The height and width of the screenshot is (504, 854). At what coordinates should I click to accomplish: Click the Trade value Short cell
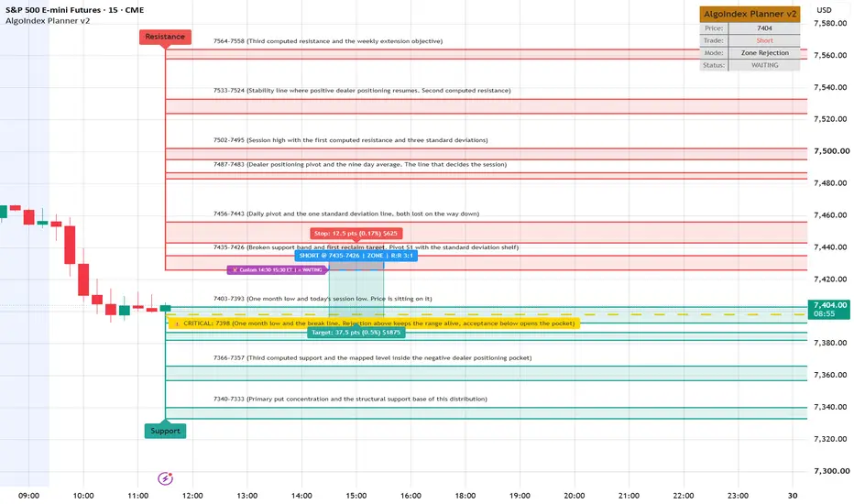764,40
